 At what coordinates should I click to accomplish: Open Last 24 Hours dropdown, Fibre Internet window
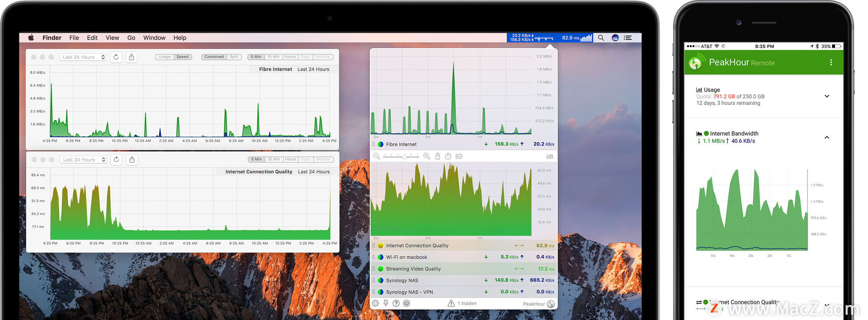83,57
